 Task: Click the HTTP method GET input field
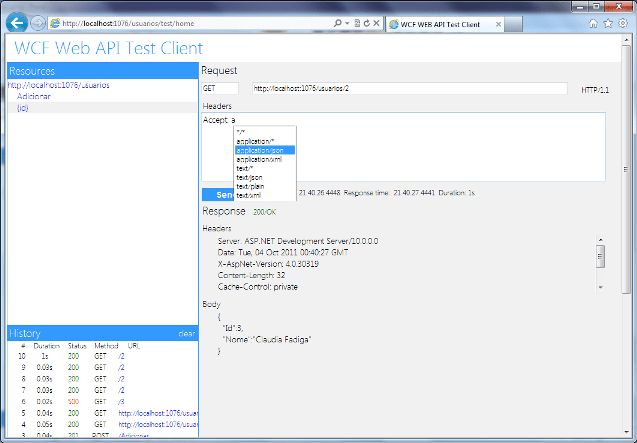(220, 89)
